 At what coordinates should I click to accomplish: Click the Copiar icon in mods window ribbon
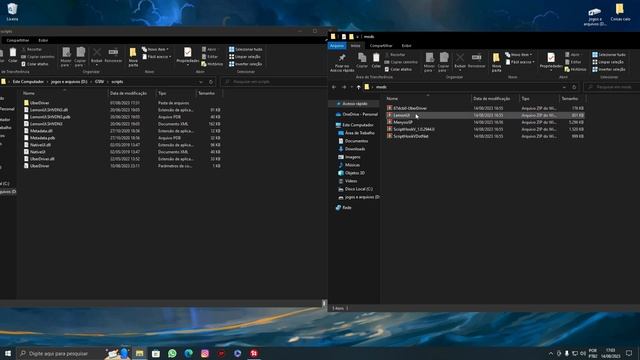362,60
